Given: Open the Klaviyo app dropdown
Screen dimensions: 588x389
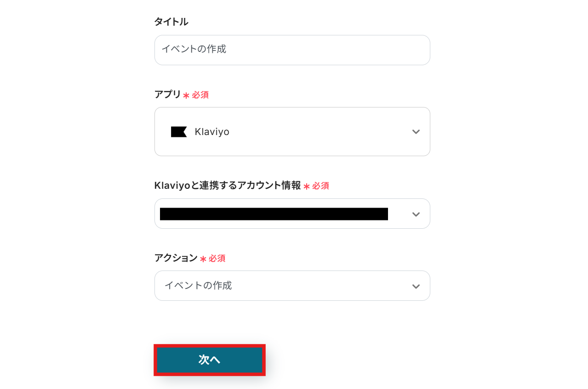Looking at the screenshot, I should coord(292,132).
